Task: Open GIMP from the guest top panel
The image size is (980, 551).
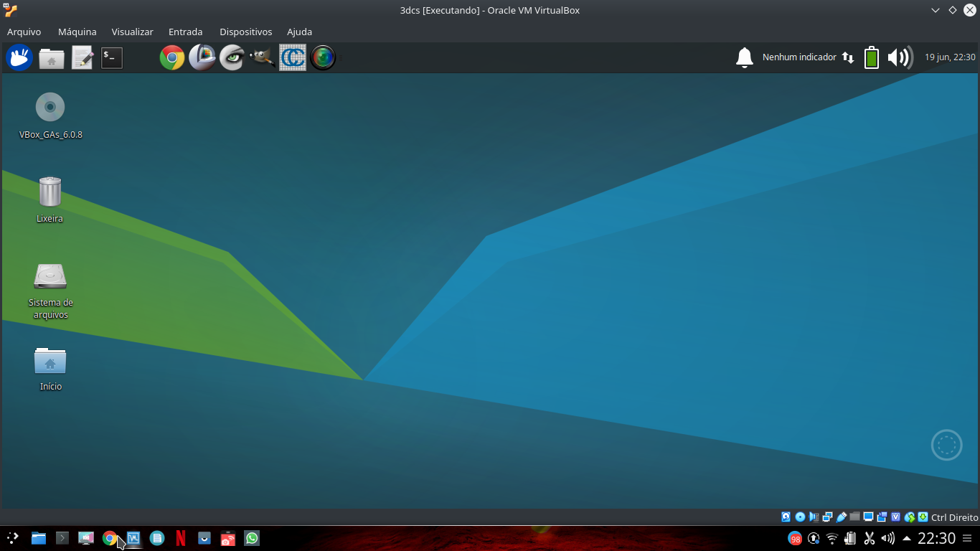Action: pyautogui.click(x=263, y=57)
